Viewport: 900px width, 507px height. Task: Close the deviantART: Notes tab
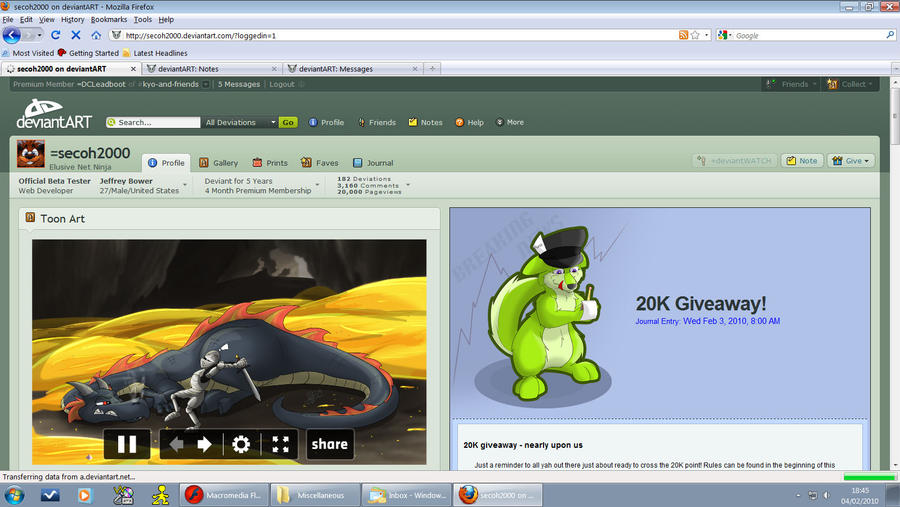coord(274,69)
